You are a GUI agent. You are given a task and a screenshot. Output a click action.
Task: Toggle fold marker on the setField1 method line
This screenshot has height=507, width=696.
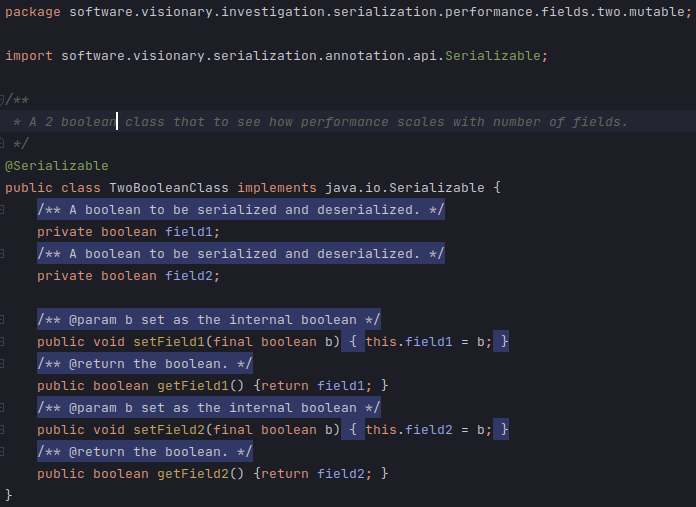pos(1,341)
